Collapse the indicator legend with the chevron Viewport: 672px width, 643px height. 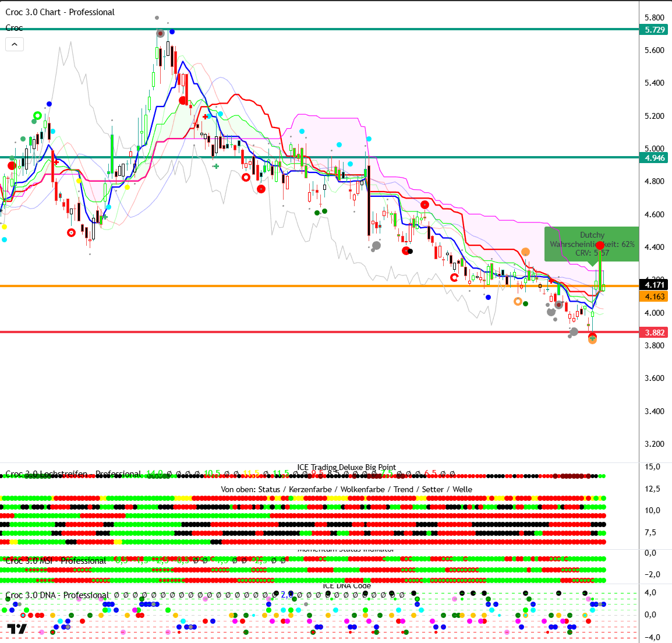pos(15,44)
